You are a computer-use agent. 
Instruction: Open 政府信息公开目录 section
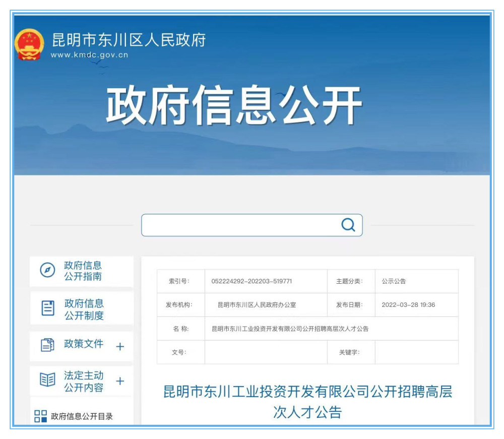tap(82, 416)
